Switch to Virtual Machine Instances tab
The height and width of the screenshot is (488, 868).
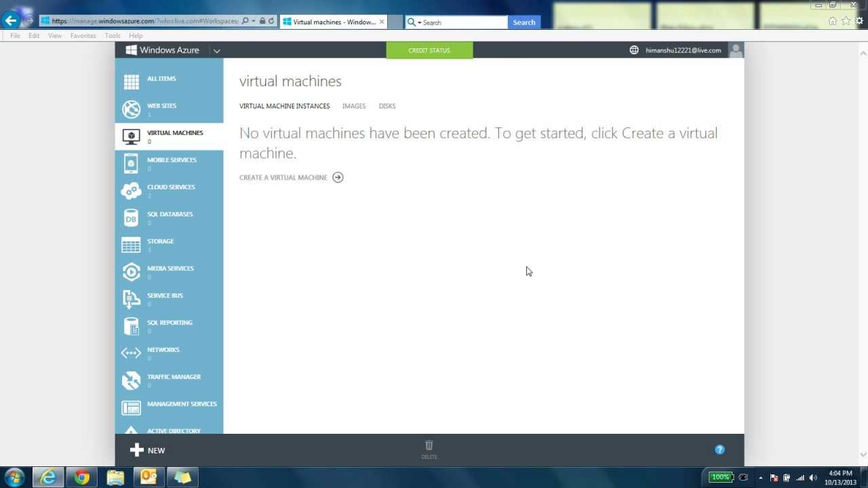[x=285, y=106]
